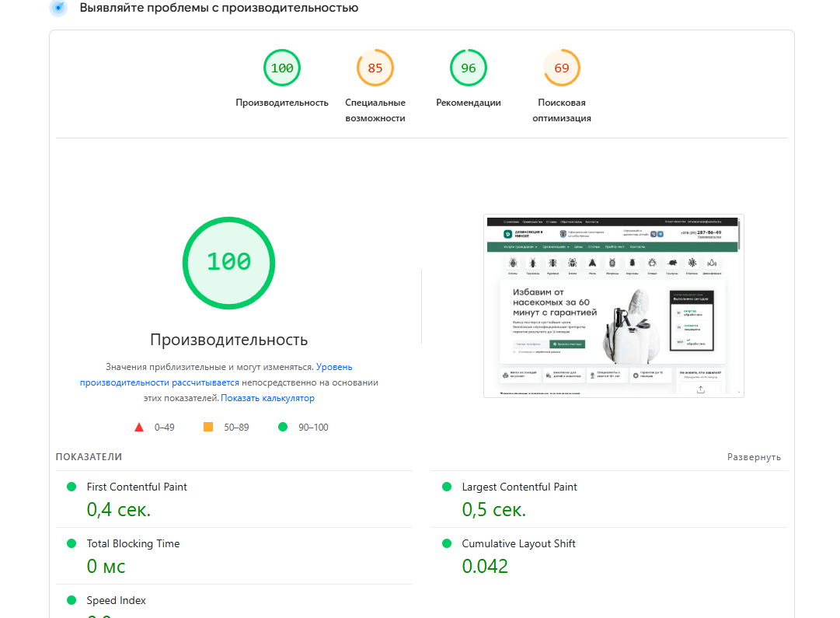840x618 pixels.
Task: Click the Largest Contentful Paint metric title
Action: (519, 487)
